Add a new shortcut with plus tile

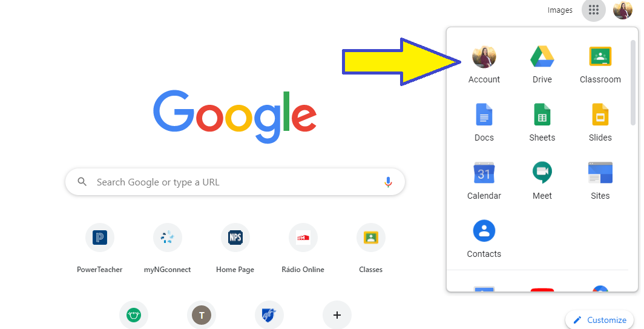(x=337, y=315)
